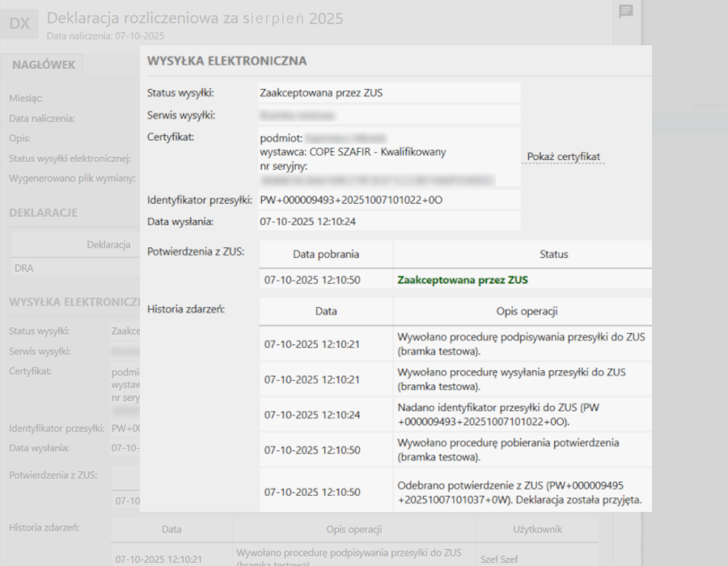The width and height of the screenshot is (728, 566).
Task: Select the green Zaakceptowana przez ZUS status
Action: coord(463,280)
